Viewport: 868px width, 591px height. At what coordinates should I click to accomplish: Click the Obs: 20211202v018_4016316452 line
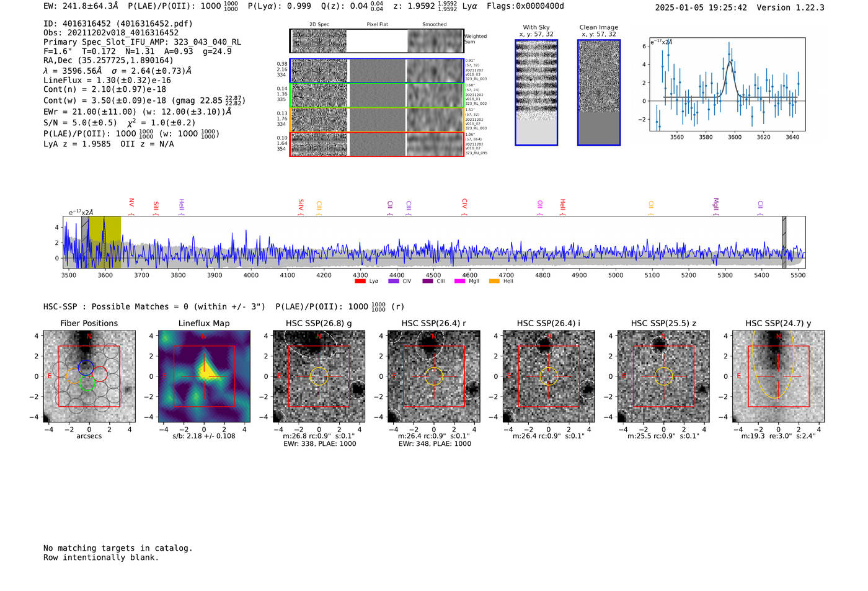[x=111, y=33]
